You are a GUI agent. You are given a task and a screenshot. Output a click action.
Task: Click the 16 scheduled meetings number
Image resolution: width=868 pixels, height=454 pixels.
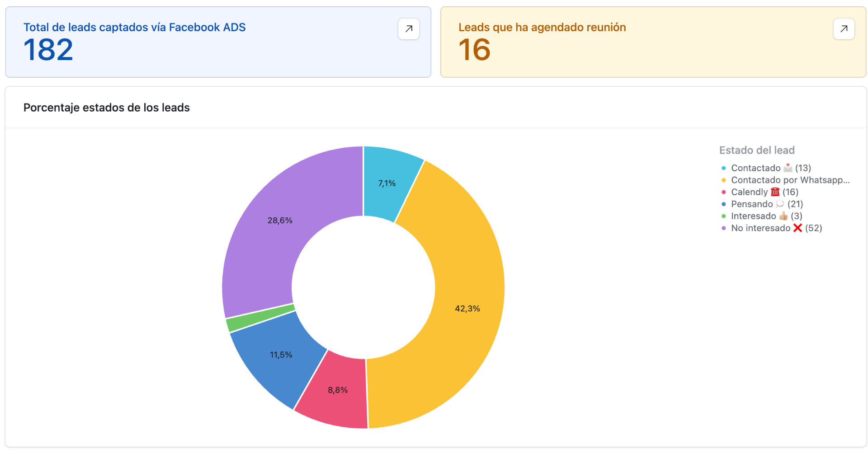(x=474, y=50)
